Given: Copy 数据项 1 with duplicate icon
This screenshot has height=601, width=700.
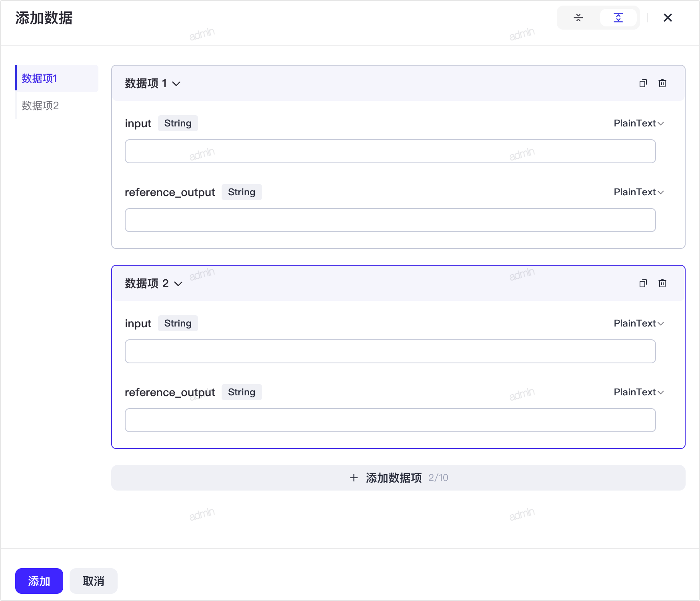Looking at the screenshot, I should (x=643, y=83).
